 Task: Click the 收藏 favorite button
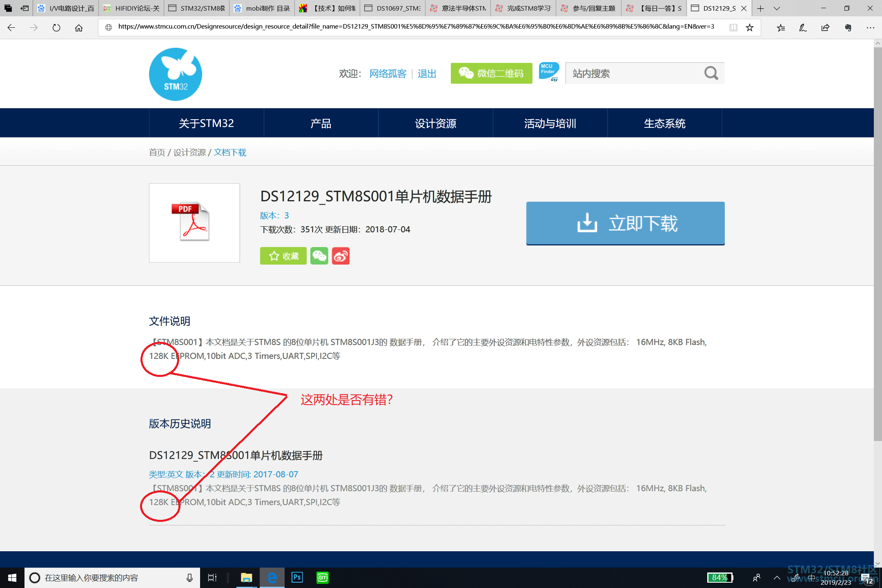[283, 256]
